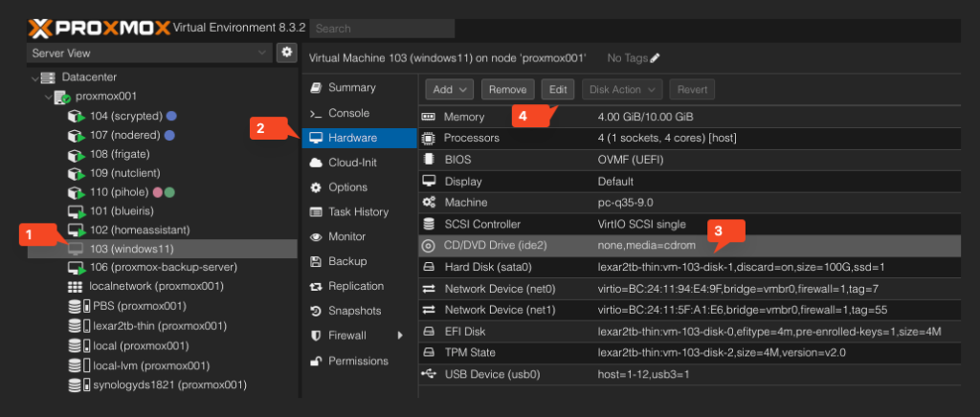
Task: Collapse the proxmox001 tree node
Action: (48, 97)
